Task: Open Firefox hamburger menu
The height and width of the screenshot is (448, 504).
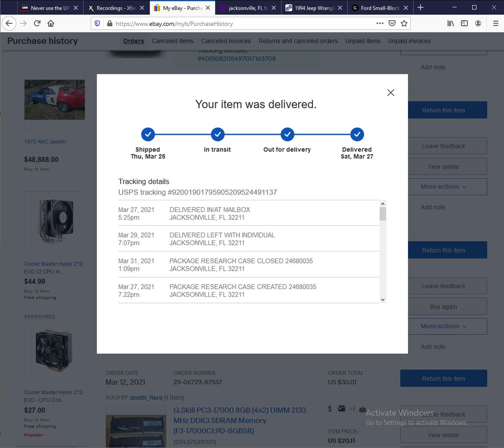Action: pos(496,23)
